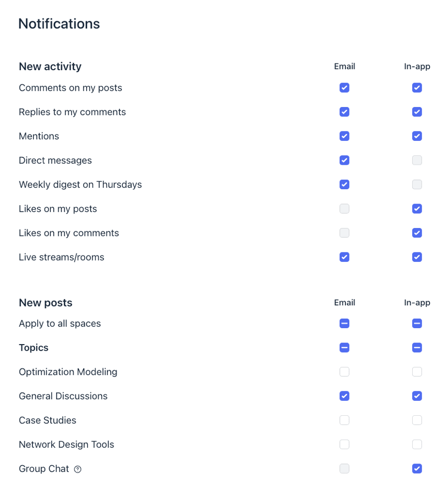Toggle the Topics Email checkbox
The width and height of the screenshot is (448, 485).
(344, 348)
